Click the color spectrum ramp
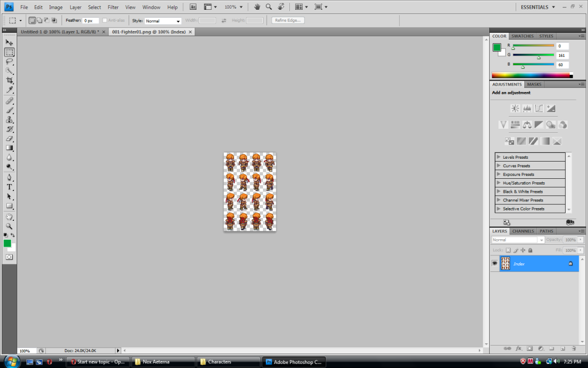 tap(532, 75)
